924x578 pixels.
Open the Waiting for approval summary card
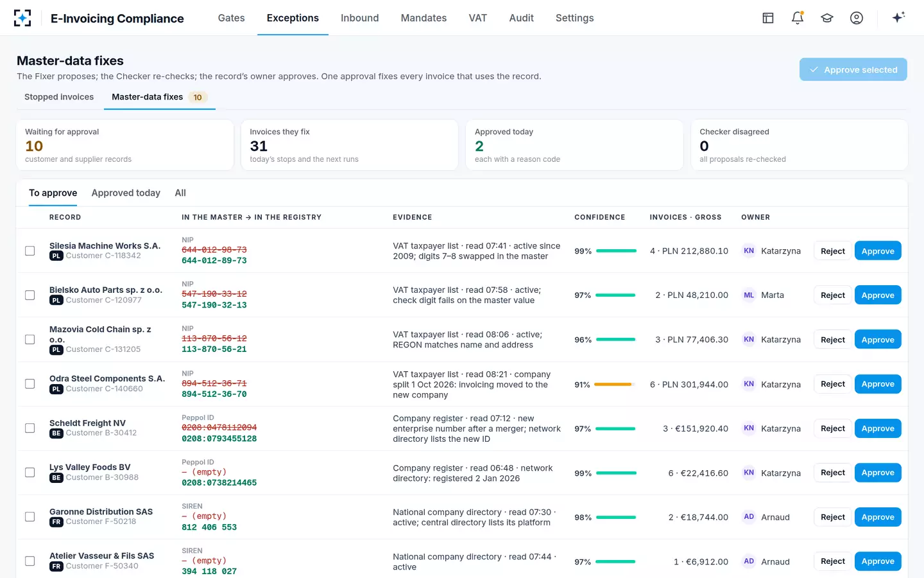click(x=125, y=145)
